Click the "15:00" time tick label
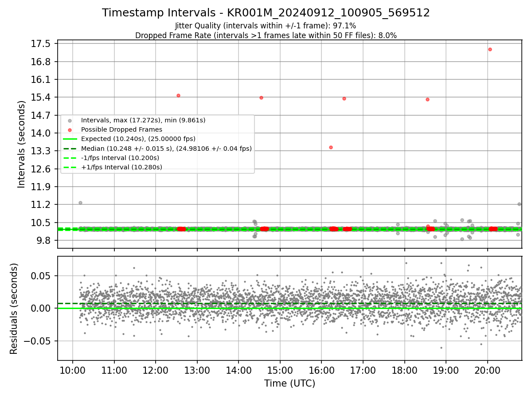The image size is (532, 399). (280, 371)
